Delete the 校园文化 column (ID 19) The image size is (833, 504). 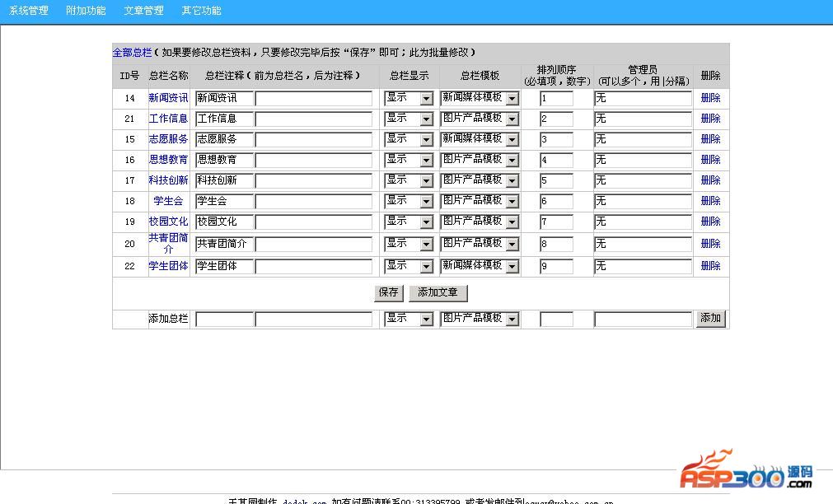point(711,222)
